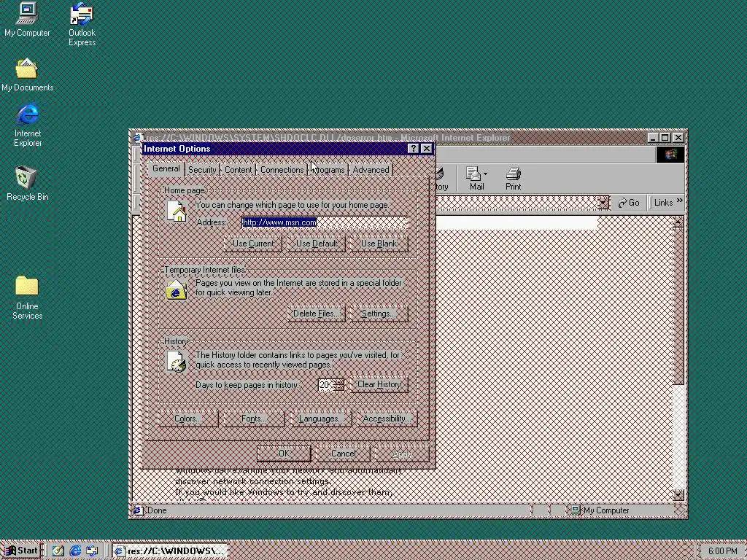Click the Use Blank button
This screenshot has height=560, width=747.
(x=379, y=244)
